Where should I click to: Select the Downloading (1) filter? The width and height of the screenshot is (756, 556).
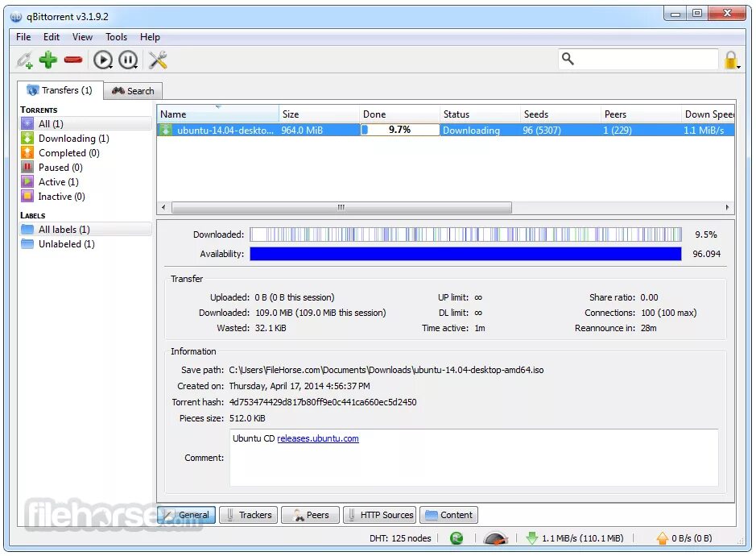[86, 139]
